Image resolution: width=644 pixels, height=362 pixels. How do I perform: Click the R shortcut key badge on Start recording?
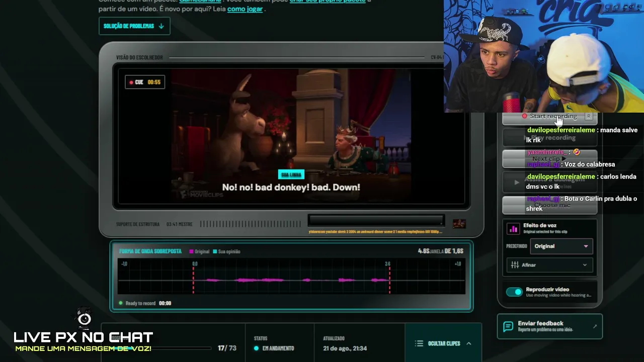588,116
